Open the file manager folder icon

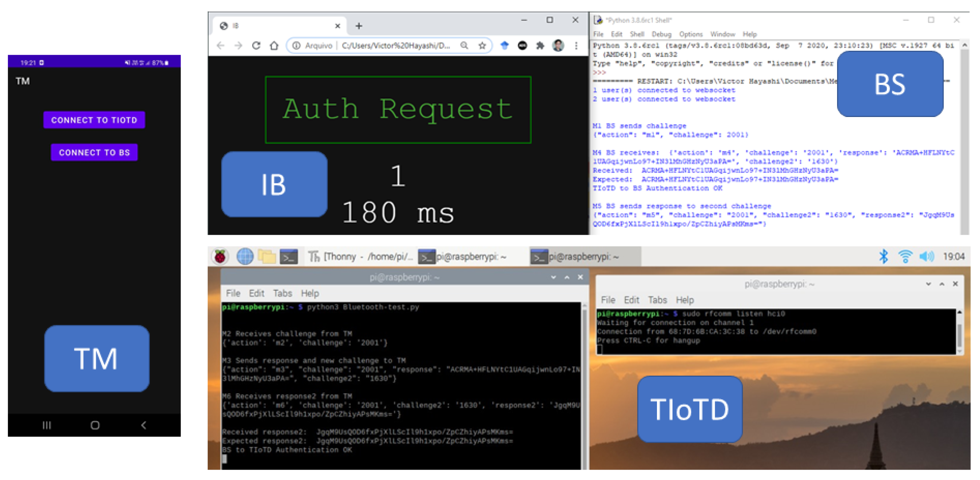[267, 256]
